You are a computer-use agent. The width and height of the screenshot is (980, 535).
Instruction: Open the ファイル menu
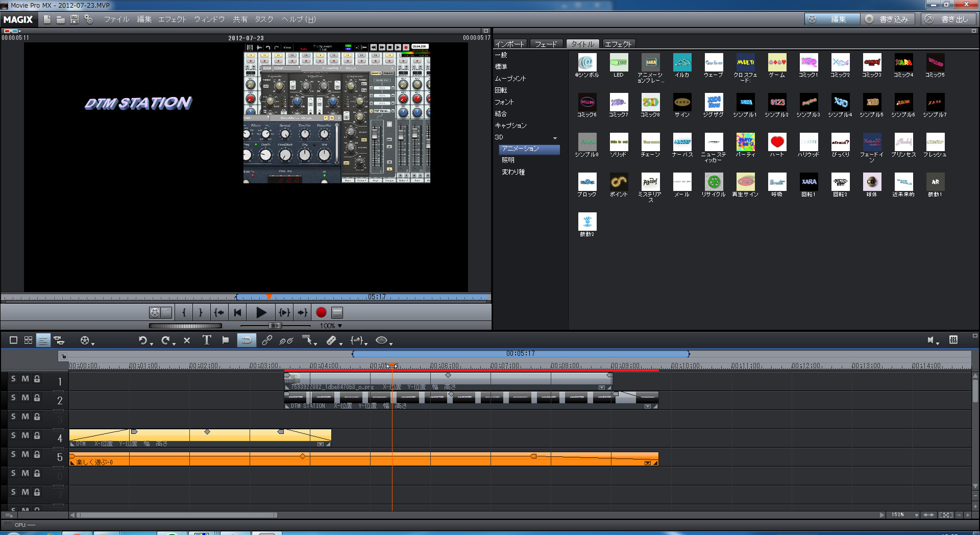click(116, 19)
